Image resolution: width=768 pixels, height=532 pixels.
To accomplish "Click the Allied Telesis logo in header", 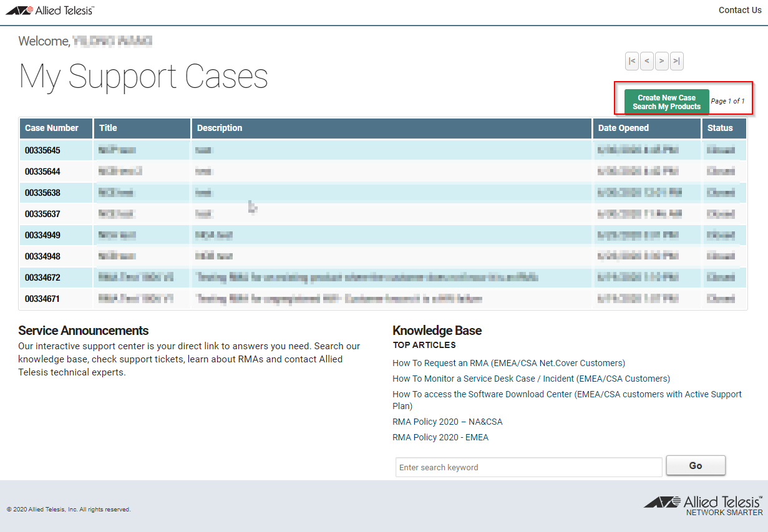I will pos(50,11).
